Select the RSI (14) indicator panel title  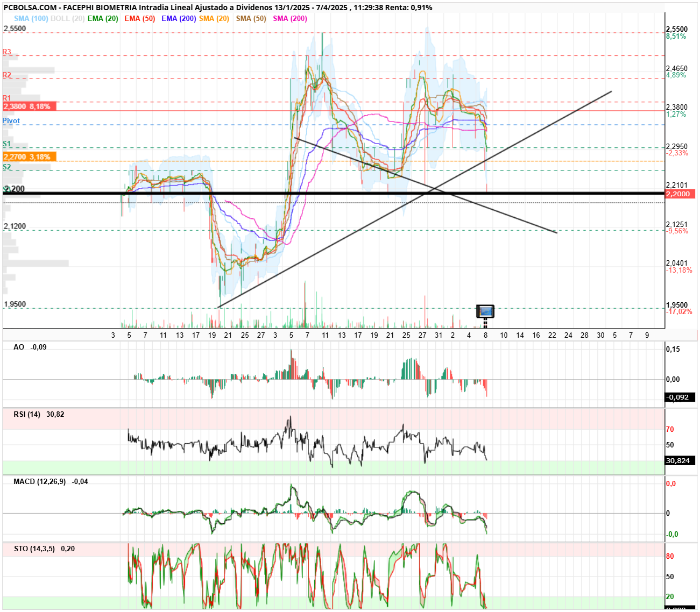pyautogui.click(x=27, y=414)
